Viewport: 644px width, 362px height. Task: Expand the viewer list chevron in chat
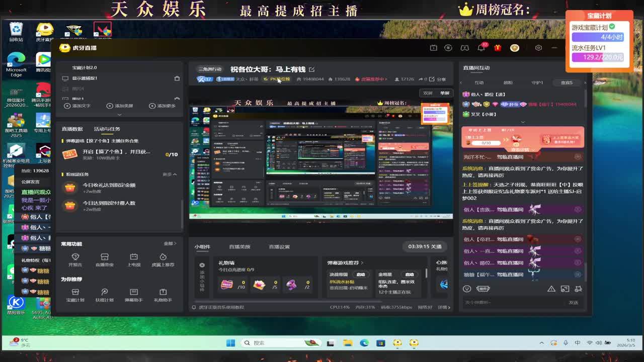pyautogui.click(x=522, y=122)
